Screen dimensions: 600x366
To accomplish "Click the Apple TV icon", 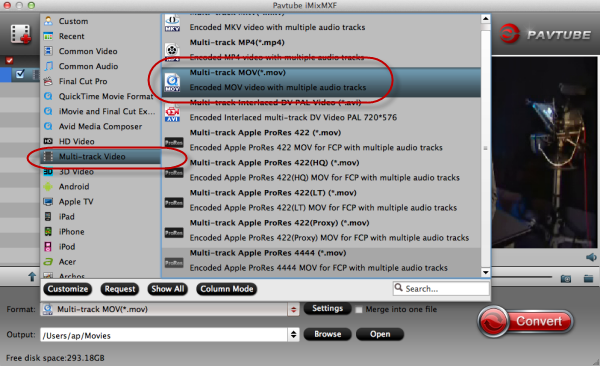I will 48,201.
